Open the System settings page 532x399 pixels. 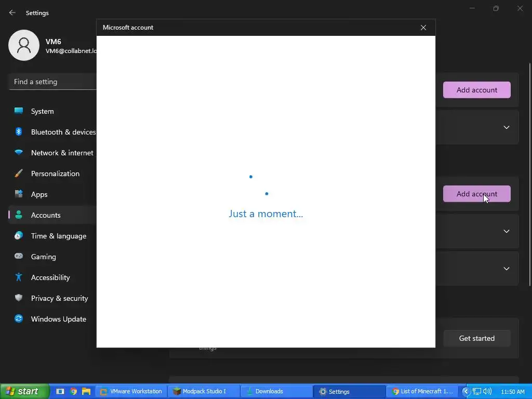(x=52, y=111)
